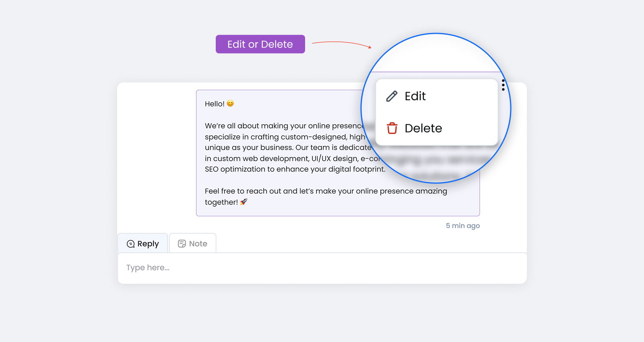Choose Edit from the popup menu
The height and width of the screenshot is (342, 644).
[415, 96]
